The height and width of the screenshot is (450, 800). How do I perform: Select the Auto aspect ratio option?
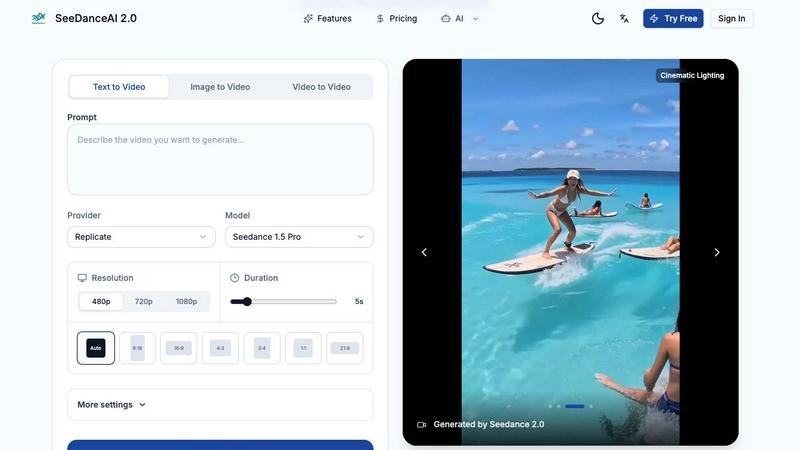tap(96, 348)
